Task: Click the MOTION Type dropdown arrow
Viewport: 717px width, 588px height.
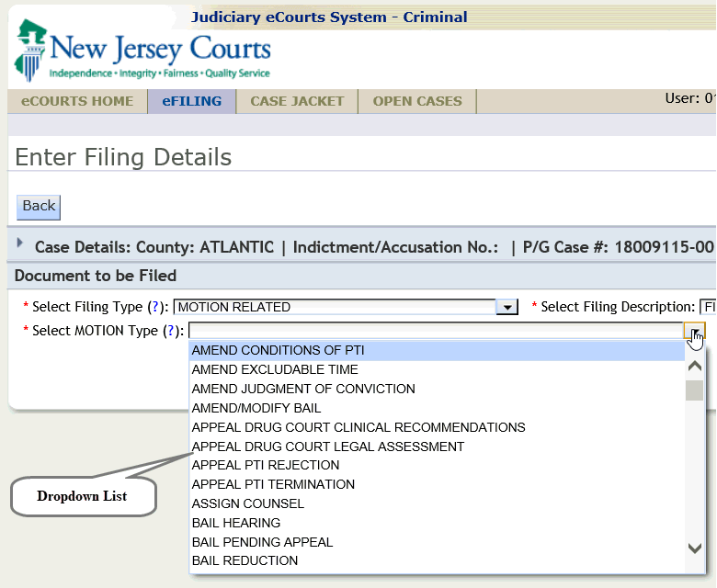Action: click(695, 332)
